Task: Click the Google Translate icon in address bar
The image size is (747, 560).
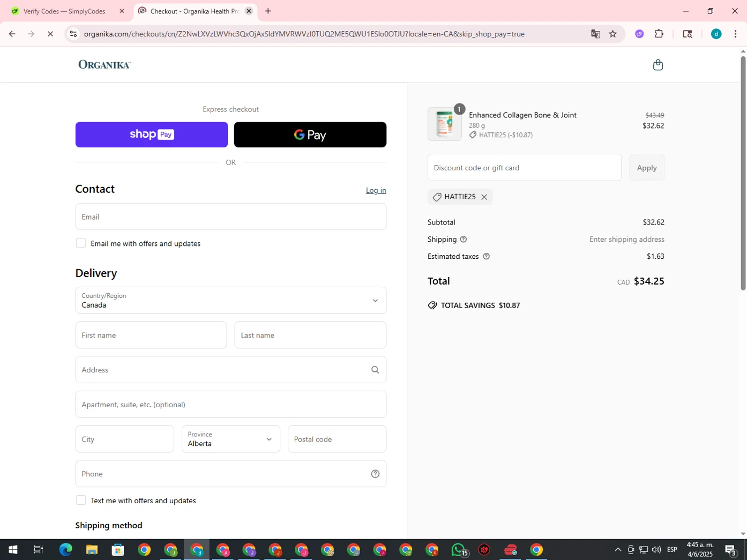Action: coord(595,34)
